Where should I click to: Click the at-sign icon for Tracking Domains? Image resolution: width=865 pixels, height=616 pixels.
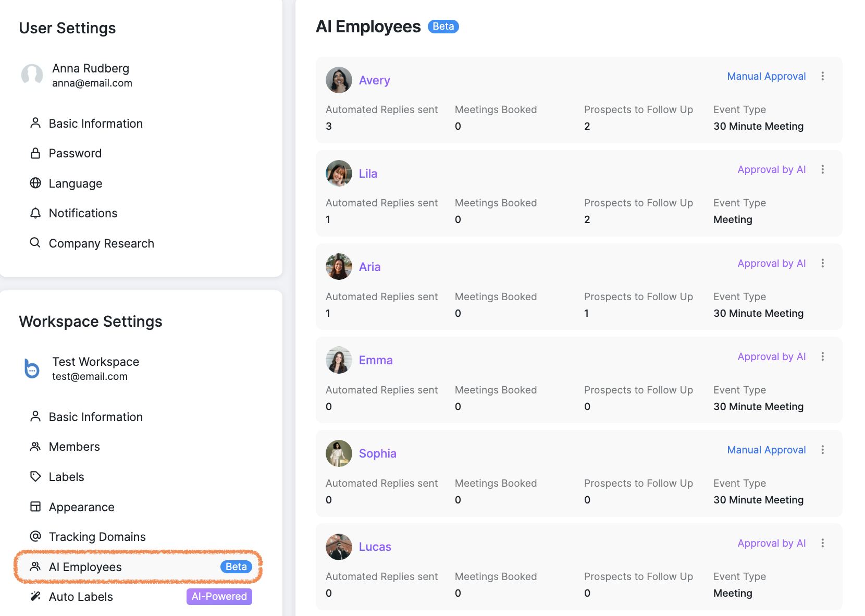(x=35, y=536)
